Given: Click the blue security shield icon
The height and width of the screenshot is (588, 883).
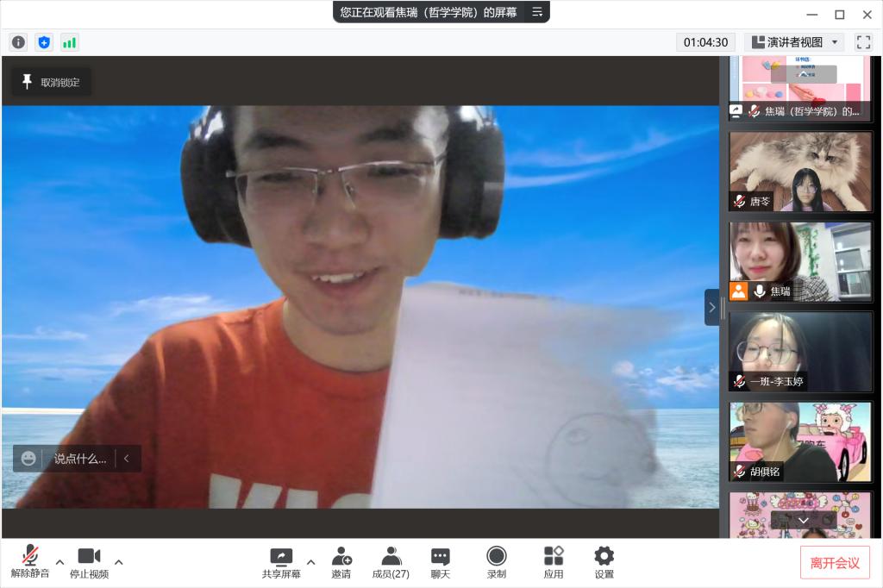Looking at the screenshot, I should 44,42.
